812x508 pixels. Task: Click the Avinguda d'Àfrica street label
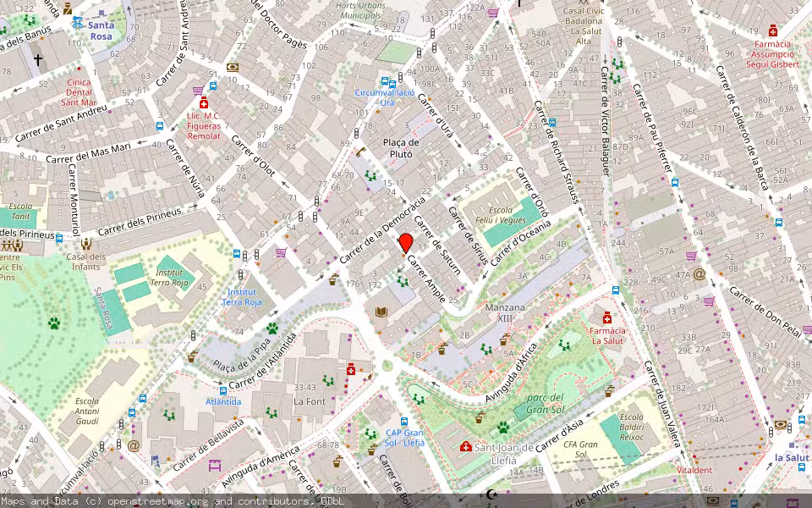coord(513,372)
